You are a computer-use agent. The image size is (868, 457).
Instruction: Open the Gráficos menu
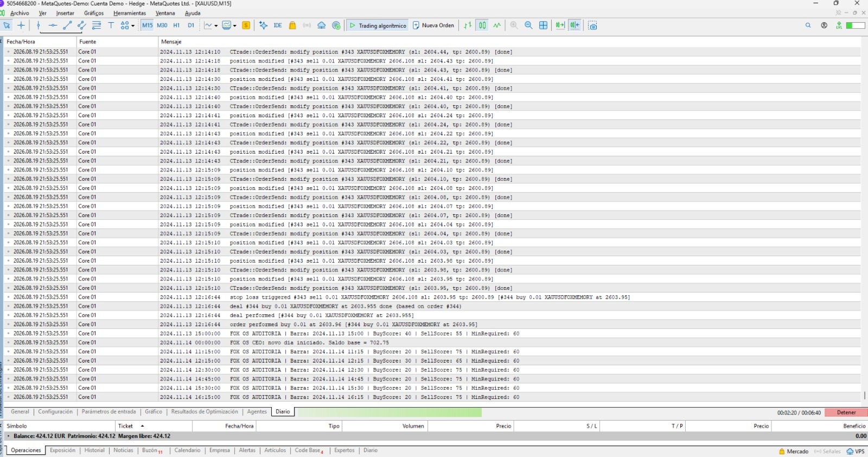(94, 13)
